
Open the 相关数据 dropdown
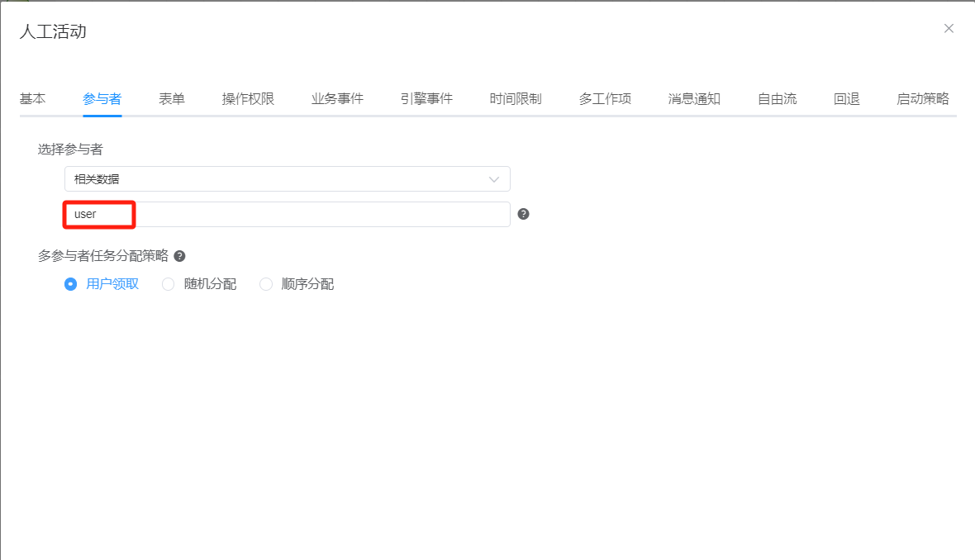(287, 178)
